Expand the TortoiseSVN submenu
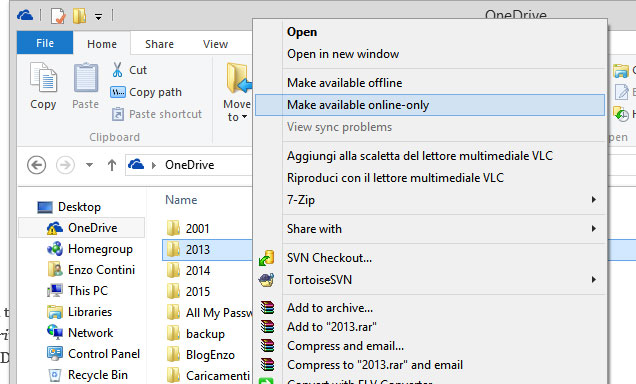 430,280
